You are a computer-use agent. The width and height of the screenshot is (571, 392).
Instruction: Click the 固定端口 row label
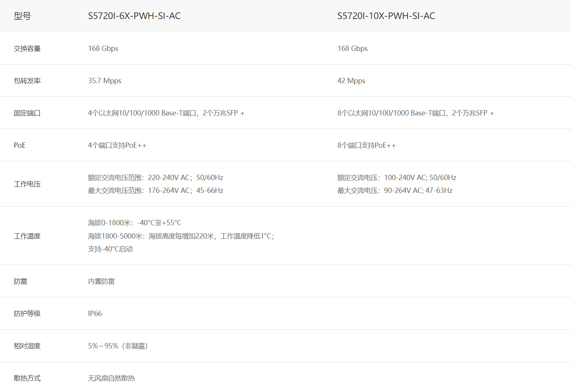(27, 113)
